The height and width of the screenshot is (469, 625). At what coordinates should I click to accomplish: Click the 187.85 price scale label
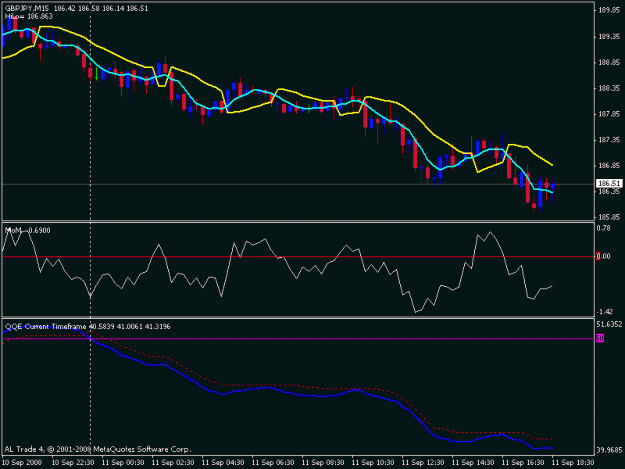(609, 114)
